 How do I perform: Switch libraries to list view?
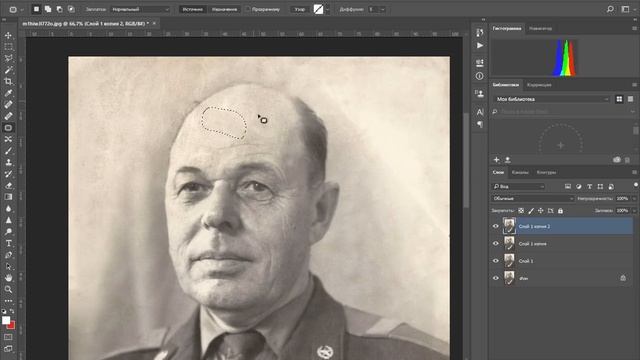tap(630, 99)
